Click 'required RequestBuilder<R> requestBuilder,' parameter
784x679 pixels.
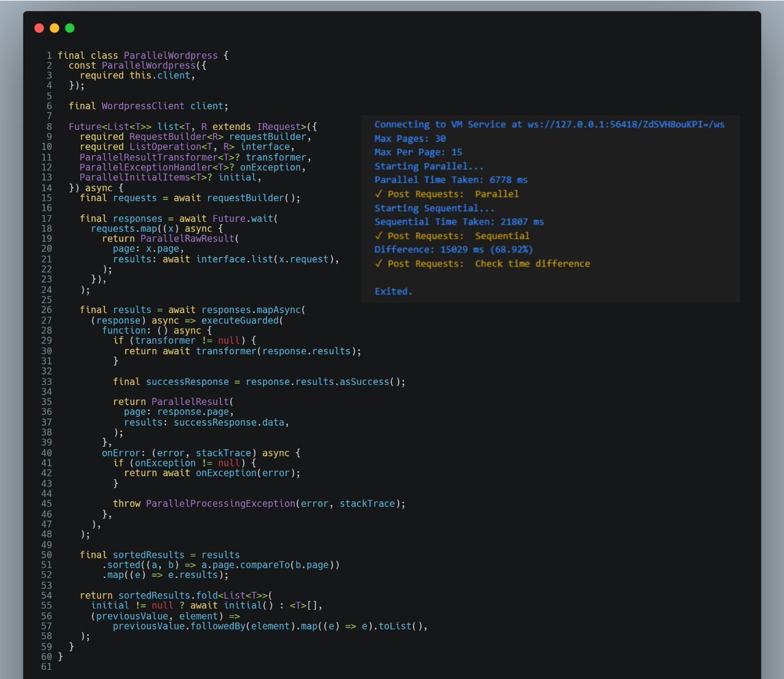point(195,137)
